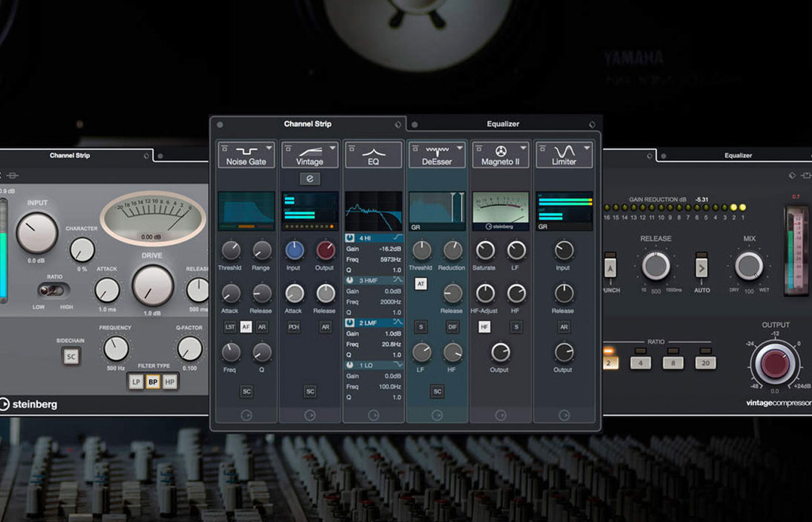Screen dimensions: 812x522
Task: Select LP filter type in the left window
Action: click(136, 382)
